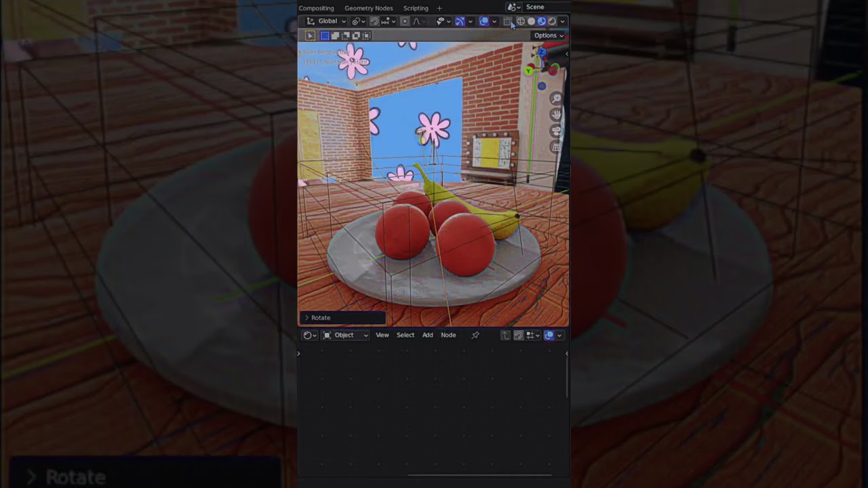The width and height of the screenshot is (868, 488).
Task: Expand the viewport sidebar arrow
Action: point(567,54)
